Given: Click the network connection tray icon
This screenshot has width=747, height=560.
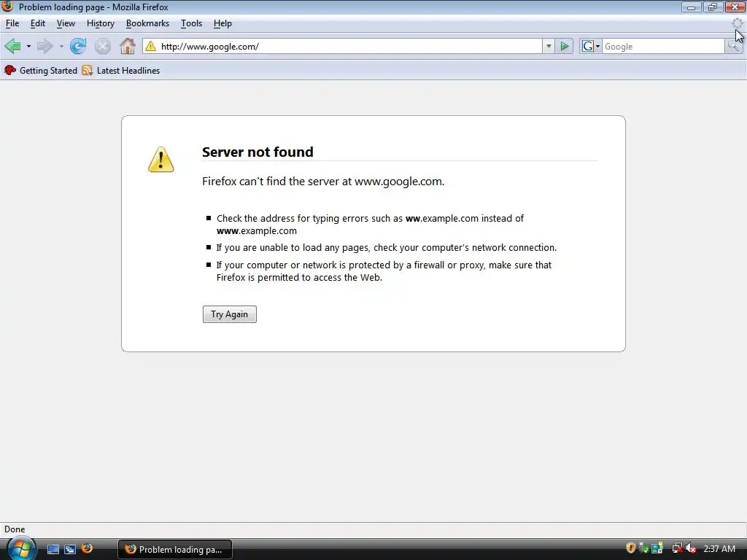Looking at the screenshot, I should click(677, 548).
